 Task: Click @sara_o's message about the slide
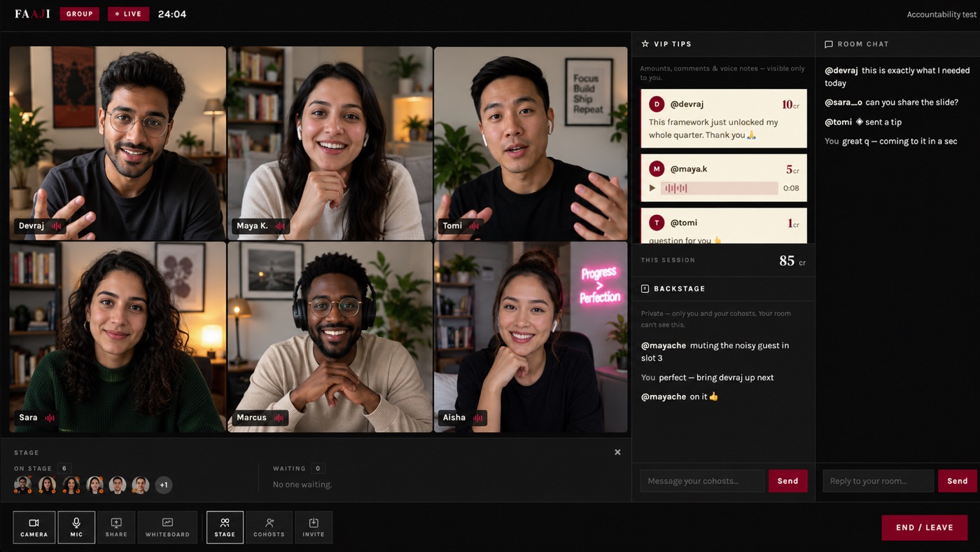(891, 102)
